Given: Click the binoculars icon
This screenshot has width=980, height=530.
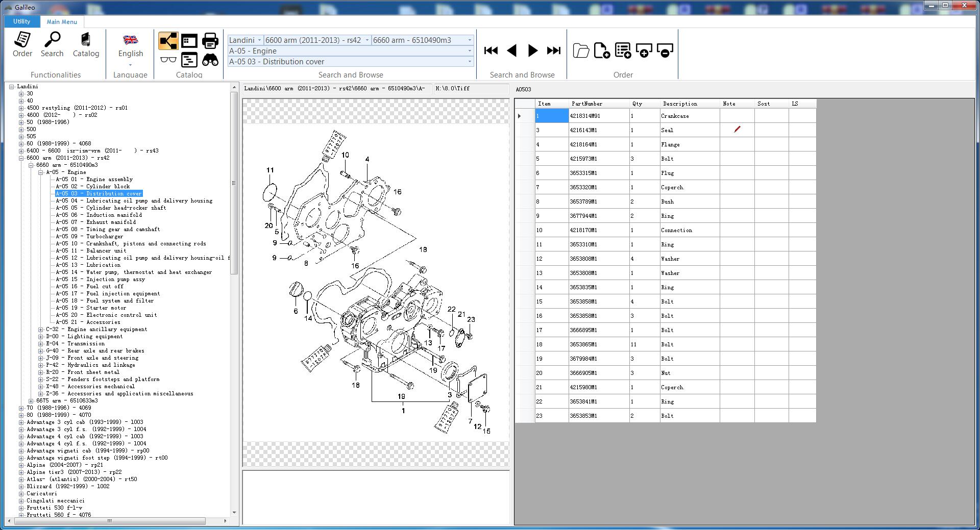Looking at the screenshot, I should (210, 60).
